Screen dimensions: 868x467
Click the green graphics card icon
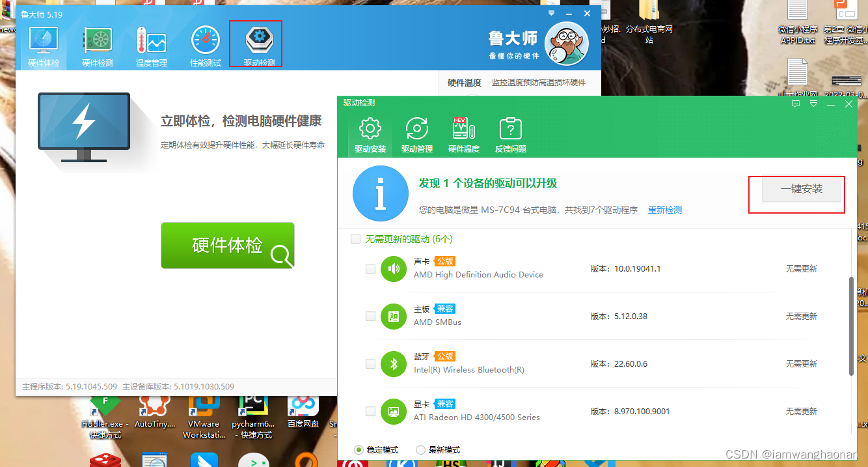[x=394, y=411]
